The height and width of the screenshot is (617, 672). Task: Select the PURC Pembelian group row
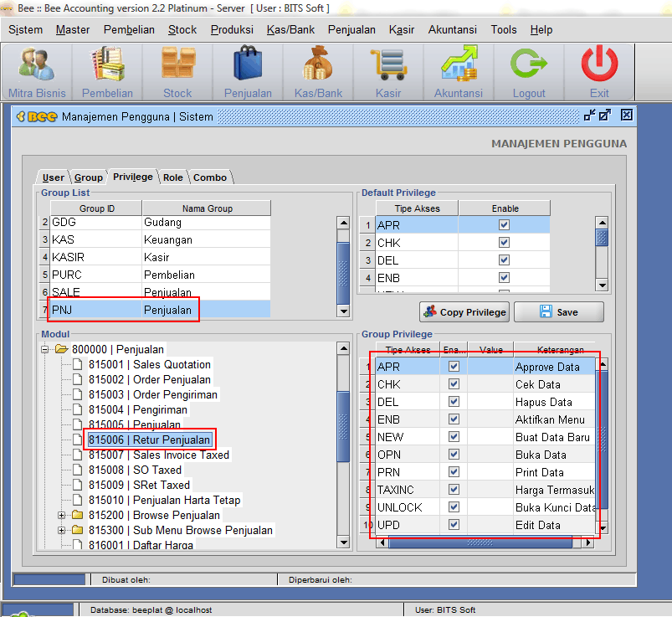tap(156, 275)
